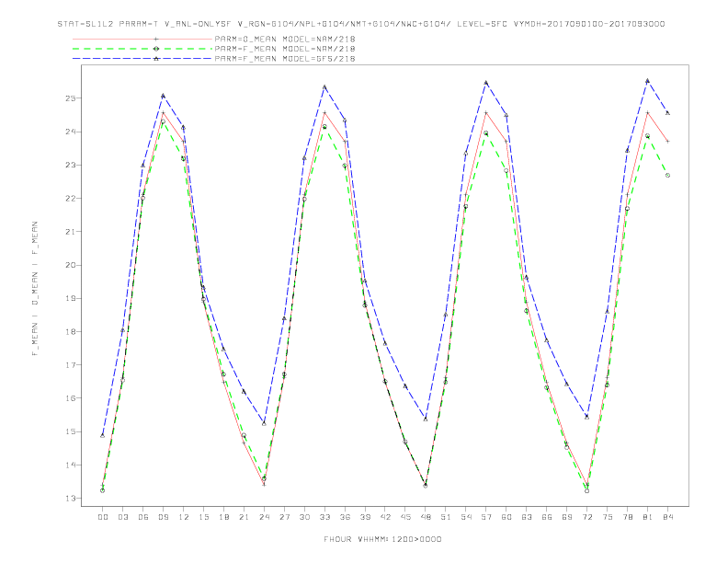This screenshot has height=563, width=728.
Task: Click x-axis forecast hour label 00
Action: [x=103, y=517]
